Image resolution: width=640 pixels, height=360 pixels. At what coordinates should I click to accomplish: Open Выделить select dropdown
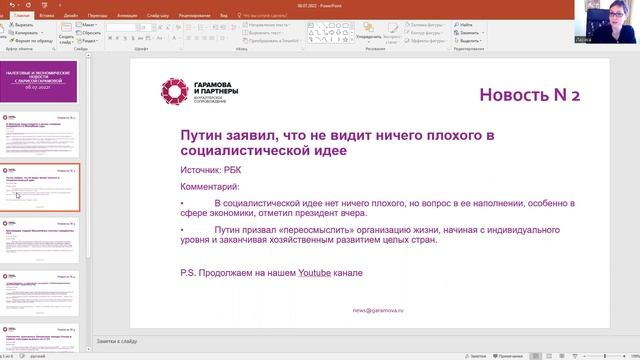(468, 41)
